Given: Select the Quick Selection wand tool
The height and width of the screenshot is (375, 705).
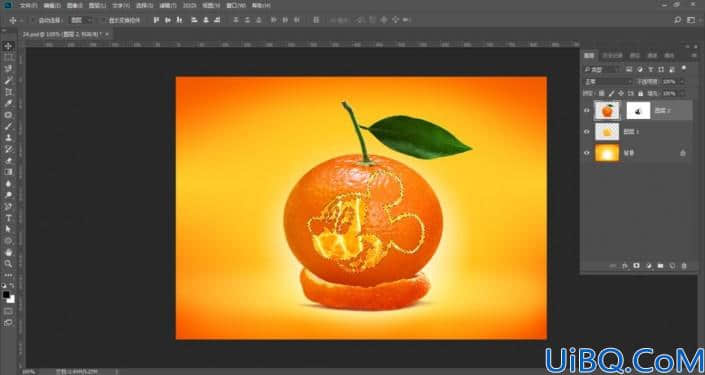Looking at the screenshot, I should pyautogui.click(x=9, y=80).
